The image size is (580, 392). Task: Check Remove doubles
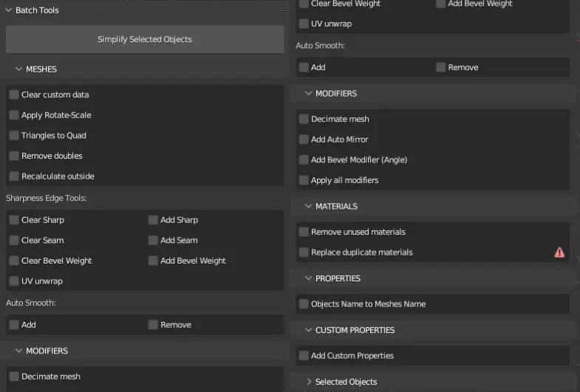[x=14, y=156]
